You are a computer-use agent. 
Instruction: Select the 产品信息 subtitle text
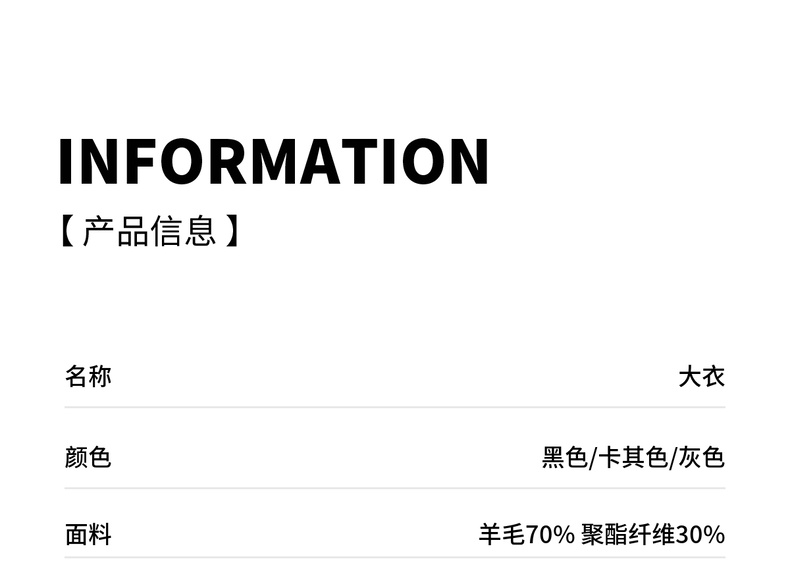149,232
